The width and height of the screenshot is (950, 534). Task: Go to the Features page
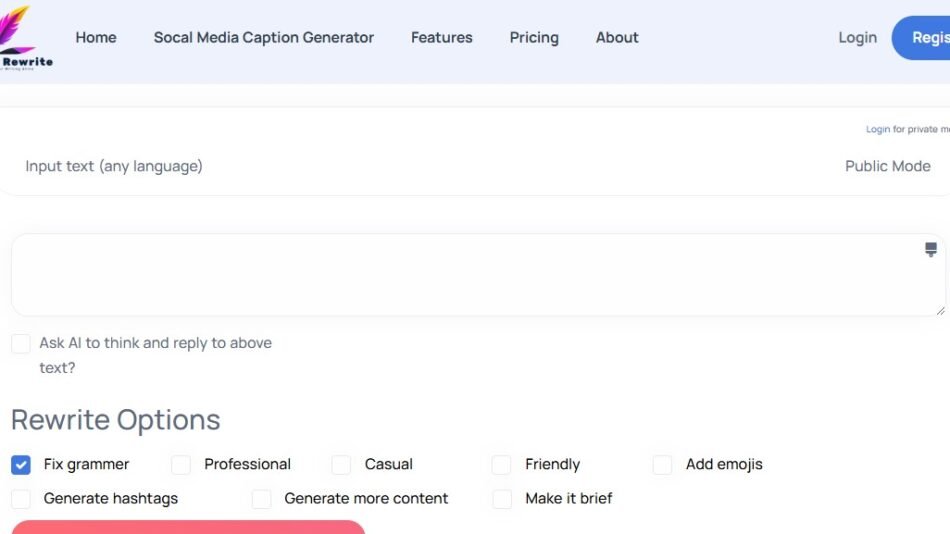pyautogui.click(x=441, y=38)
